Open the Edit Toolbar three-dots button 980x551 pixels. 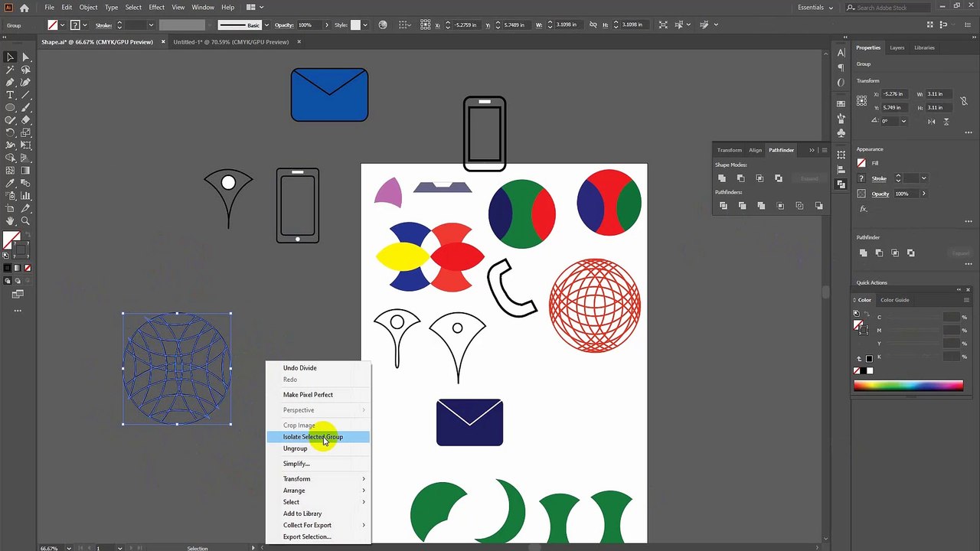tap(18, 311)
